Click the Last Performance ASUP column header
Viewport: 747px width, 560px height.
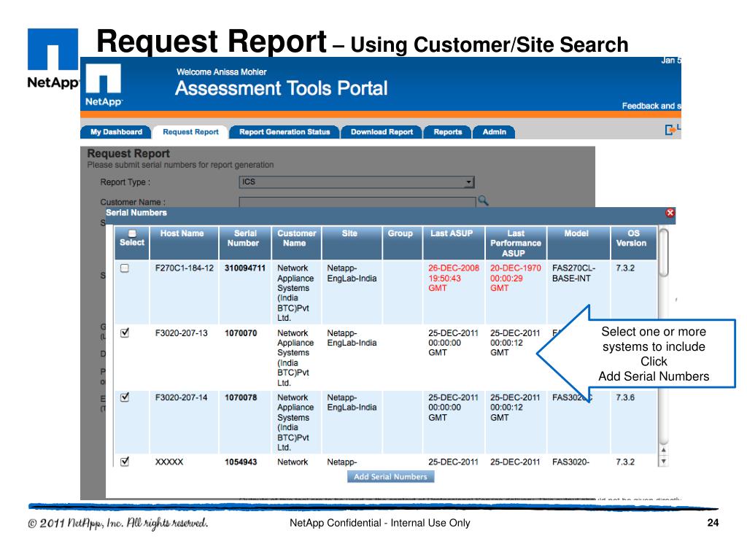[x=516, y=243]
